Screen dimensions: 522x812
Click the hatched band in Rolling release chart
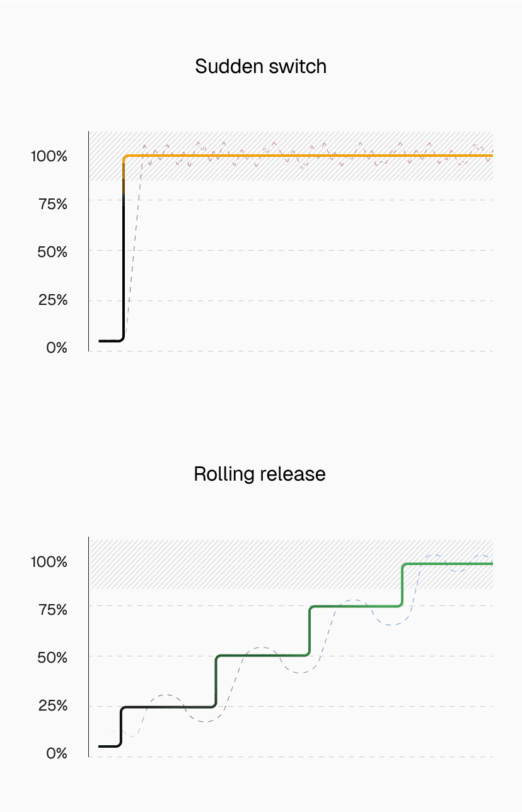click(252, 567)
